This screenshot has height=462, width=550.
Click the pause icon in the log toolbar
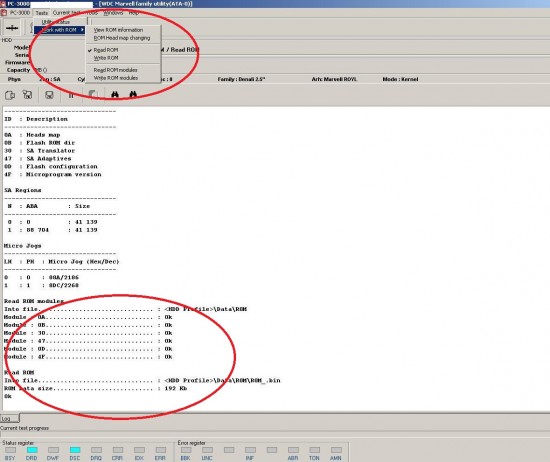click(x=71, y=95)
